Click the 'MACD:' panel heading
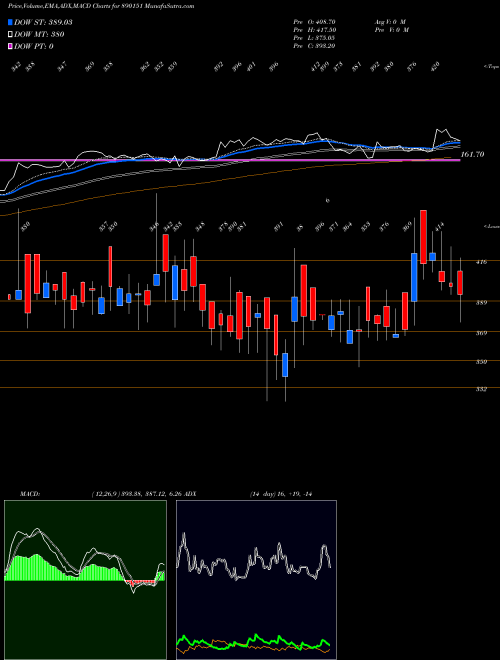Viewport: 500px width, 660px height. tap(29, 494)
